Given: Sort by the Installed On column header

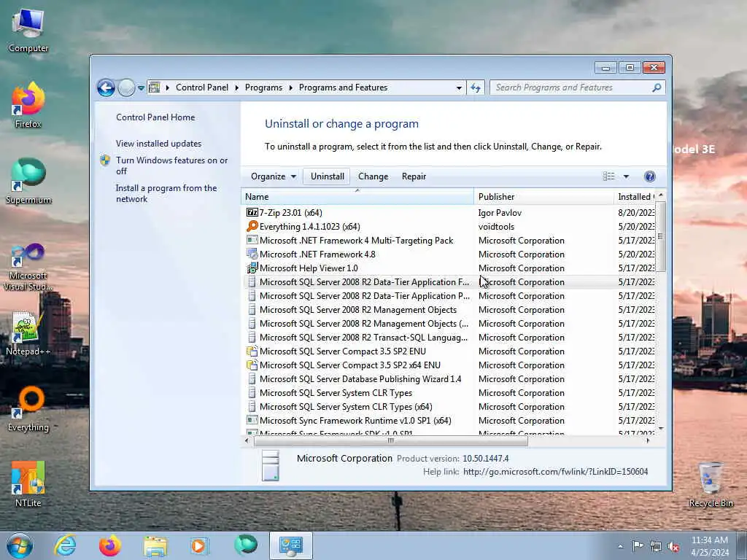Looking at the screenshot, I should (635, 197).
